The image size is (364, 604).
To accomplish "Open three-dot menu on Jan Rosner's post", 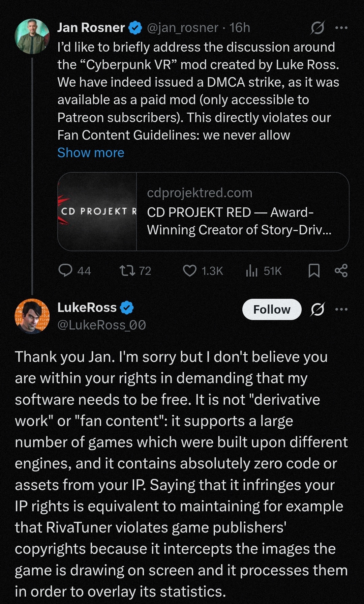I will (x=341, y=28).
